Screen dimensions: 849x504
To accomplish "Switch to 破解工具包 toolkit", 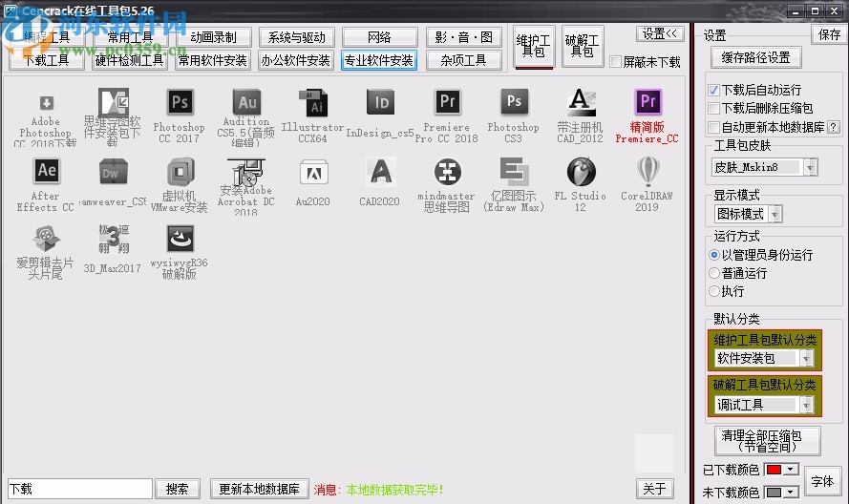I will (x=583, y=47).
